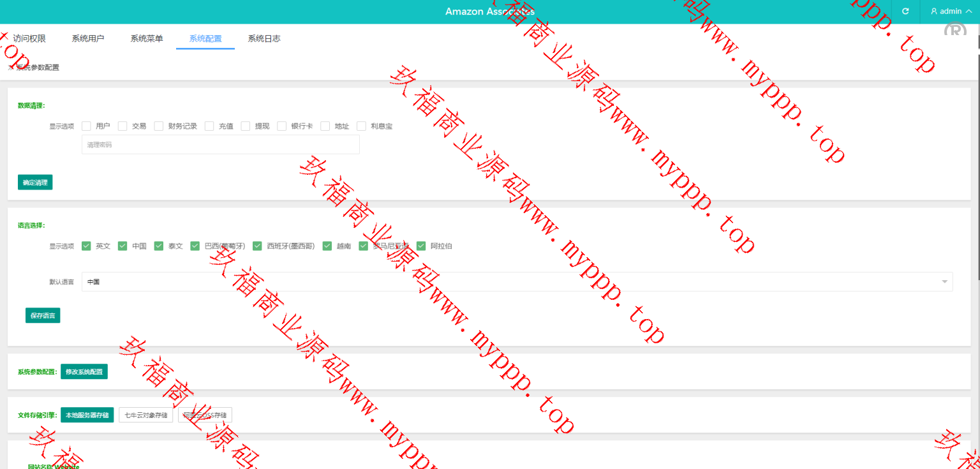980x469 pixels.
Task: Toggle the 阿拉伯 language checkbox
Action: [x=421, y=246]
